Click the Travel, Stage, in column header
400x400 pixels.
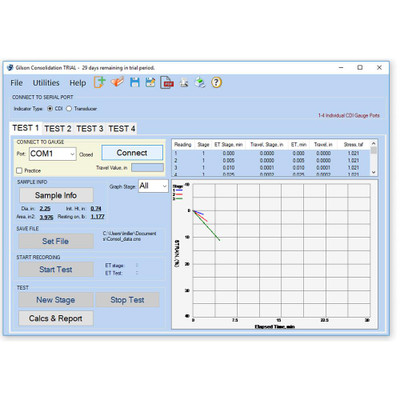pos(267,144)
